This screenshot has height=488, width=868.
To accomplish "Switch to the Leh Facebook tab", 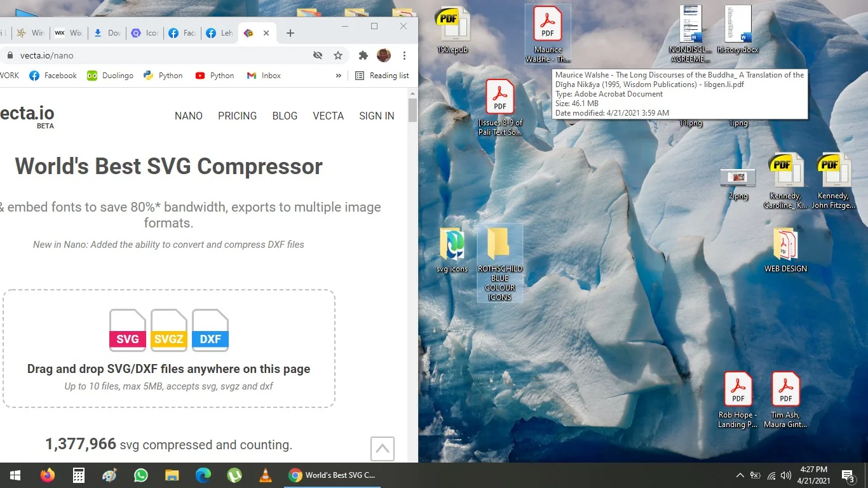I will click(x=219, y=33).
